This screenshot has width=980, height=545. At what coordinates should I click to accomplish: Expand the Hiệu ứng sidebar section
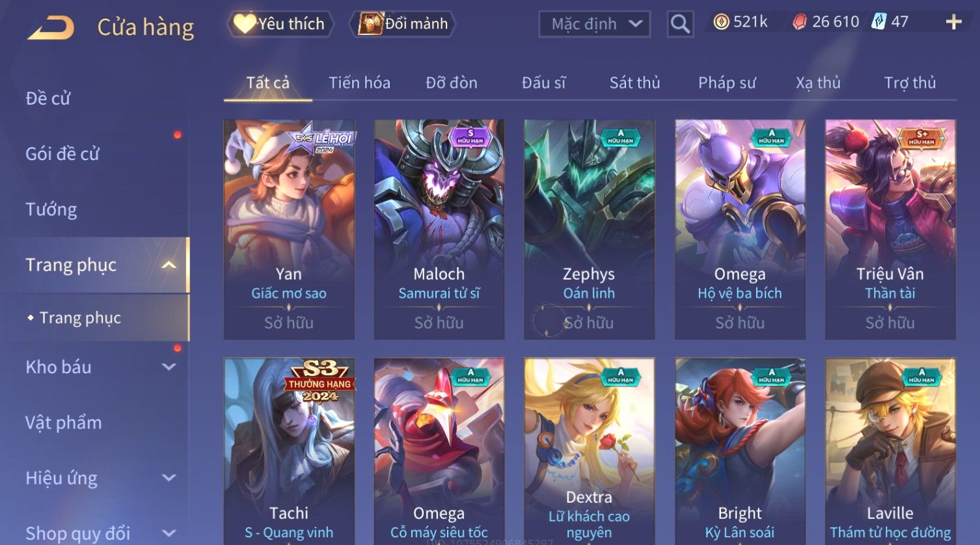(x=169, y=478)
